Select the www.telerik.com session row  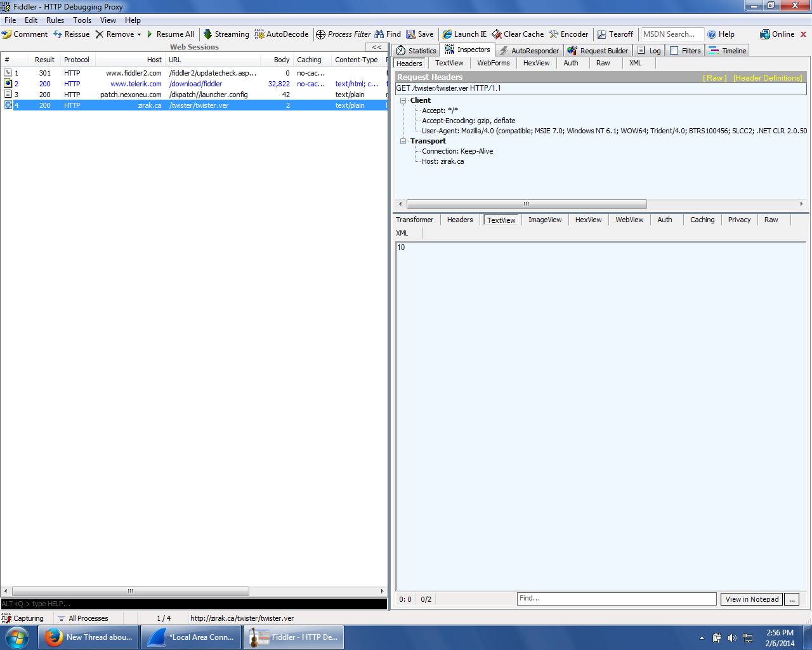(x=193, y=84)
